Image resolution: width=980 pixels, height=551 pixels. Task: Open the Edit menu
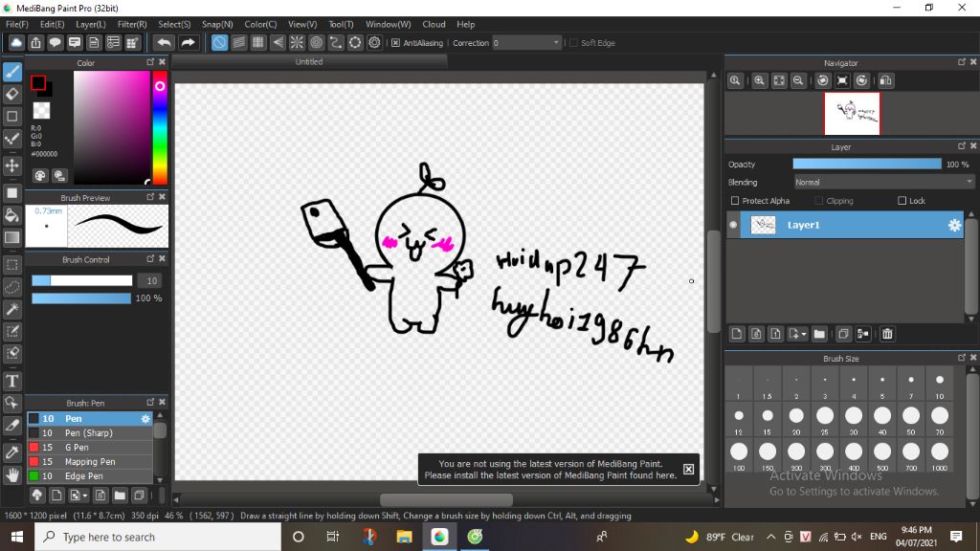[52, 24]
